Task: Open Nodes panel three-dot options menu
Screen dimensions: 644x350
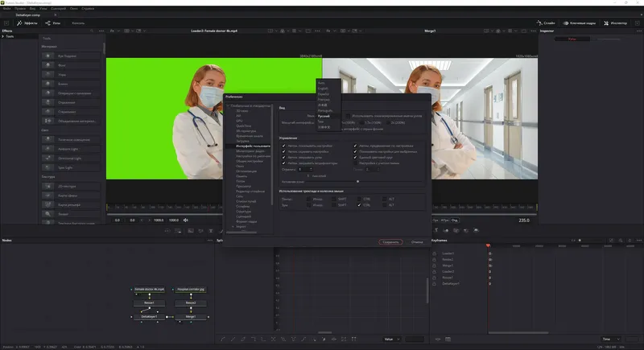Action: 210,241
